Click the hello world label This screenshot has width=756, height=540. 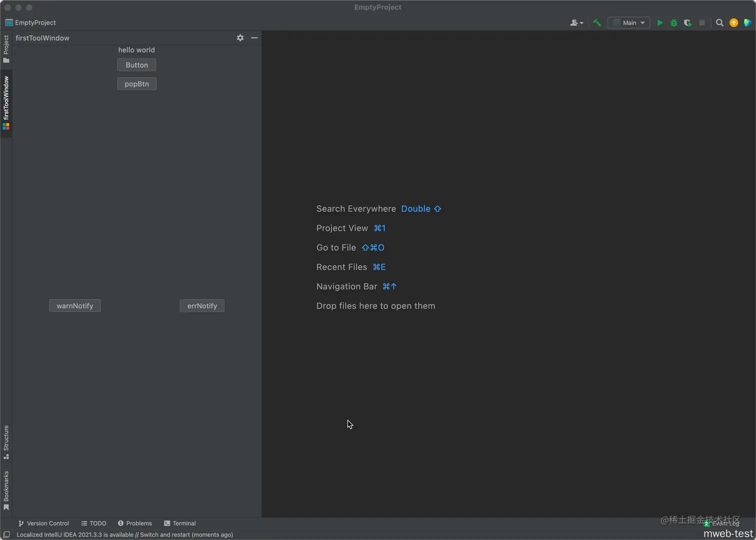point(136,50)
